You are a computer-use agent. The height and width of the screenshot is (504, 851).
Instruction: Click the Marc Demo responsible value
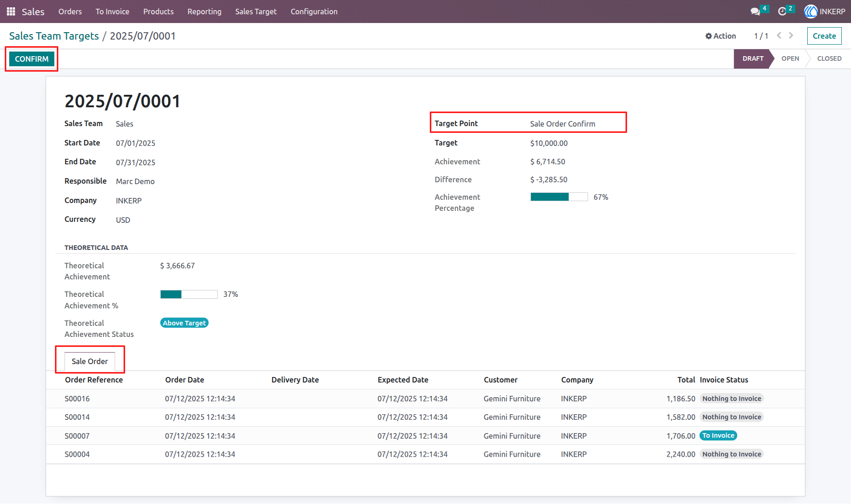click(x=135, y=181)
